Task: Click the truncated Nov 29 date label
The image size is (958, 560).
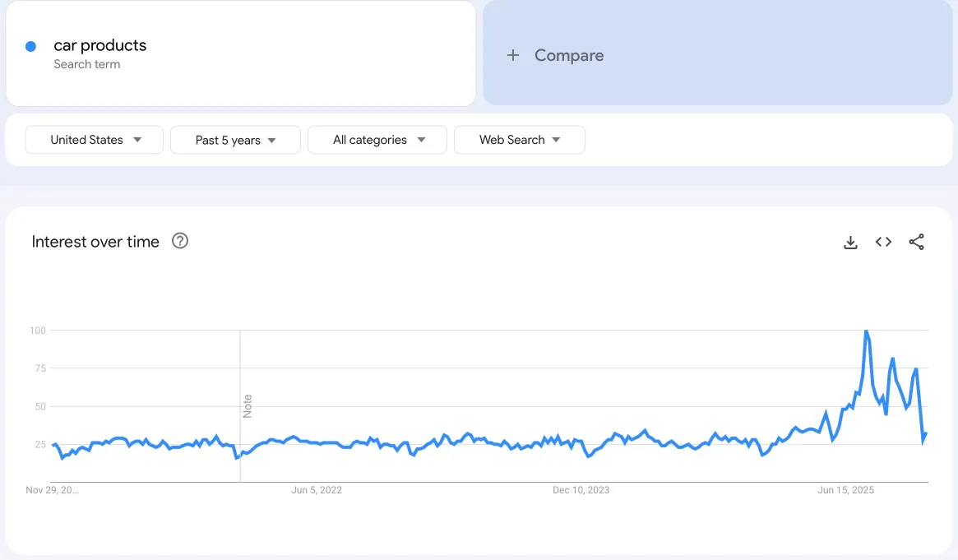Action: point(52,490)
